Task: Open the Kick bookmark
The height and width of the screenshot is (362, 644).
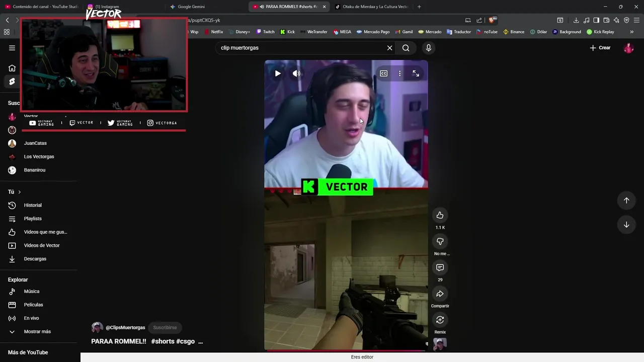Action: coord(288,32)
